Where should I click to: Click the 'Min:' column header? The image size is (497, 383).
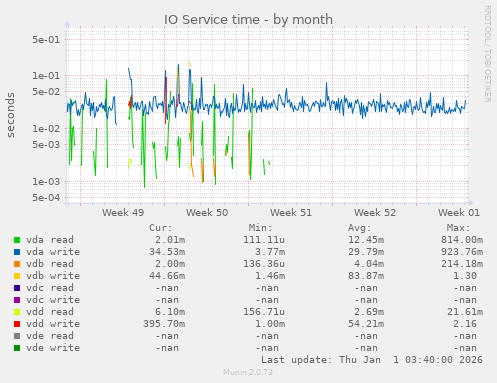click(261, 228)
